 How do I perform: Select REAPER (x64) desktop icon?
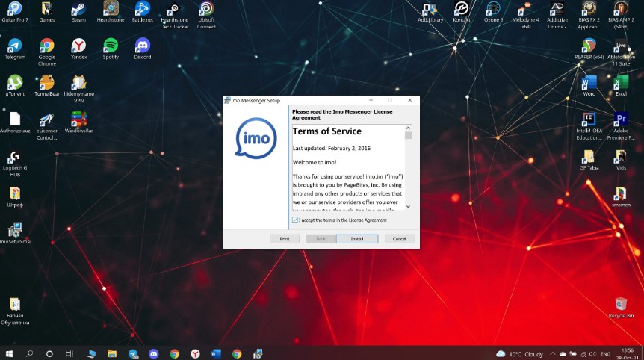tap(589, 49)
